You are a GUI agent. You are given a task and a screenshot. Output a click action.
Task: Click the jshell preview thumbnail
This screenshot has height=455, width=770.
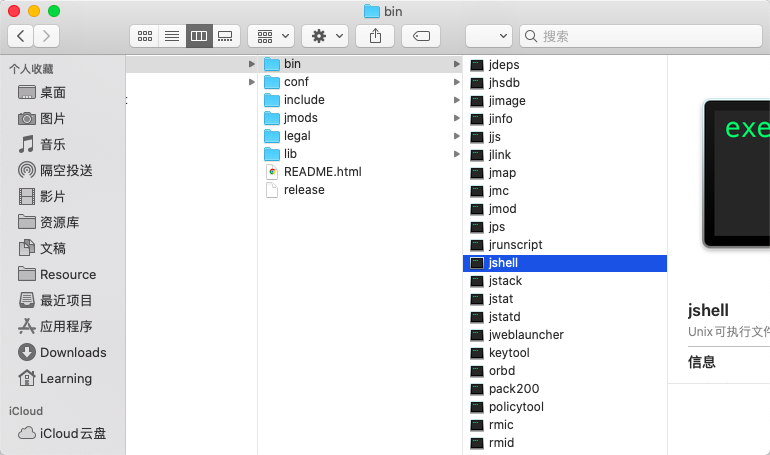tap(735, 172)
